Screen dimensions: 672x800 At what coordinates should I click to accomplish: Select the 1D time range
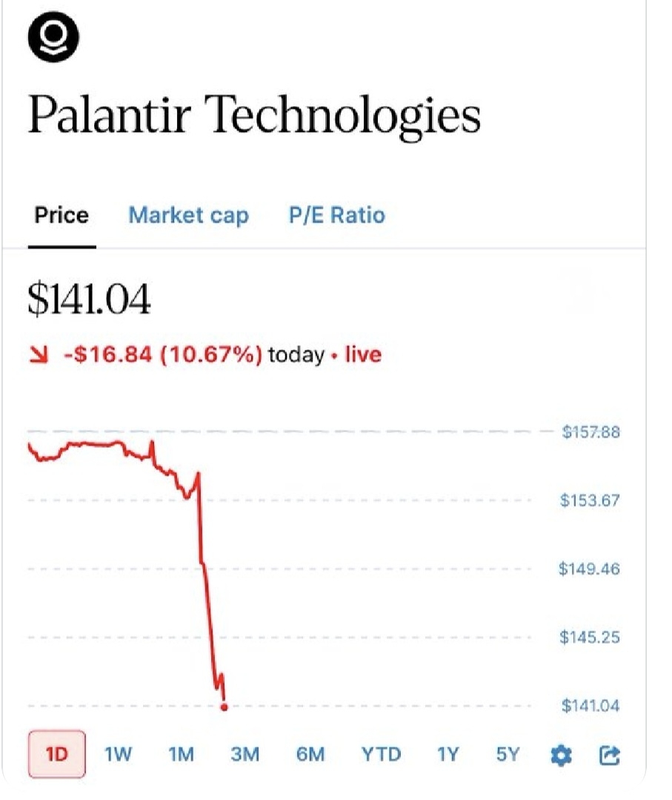coord(57,755)
